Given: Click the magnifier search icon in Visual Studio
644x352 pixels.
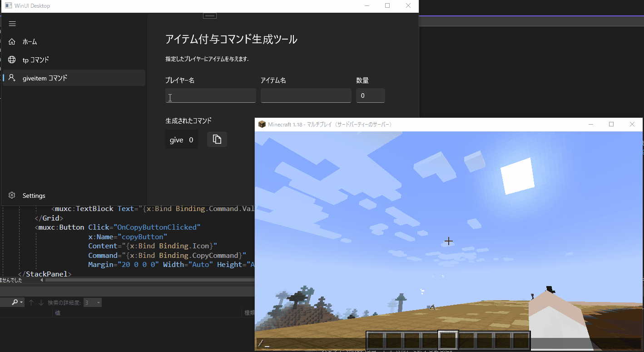Looking at the screenshot, I should (x=15, y=302).
